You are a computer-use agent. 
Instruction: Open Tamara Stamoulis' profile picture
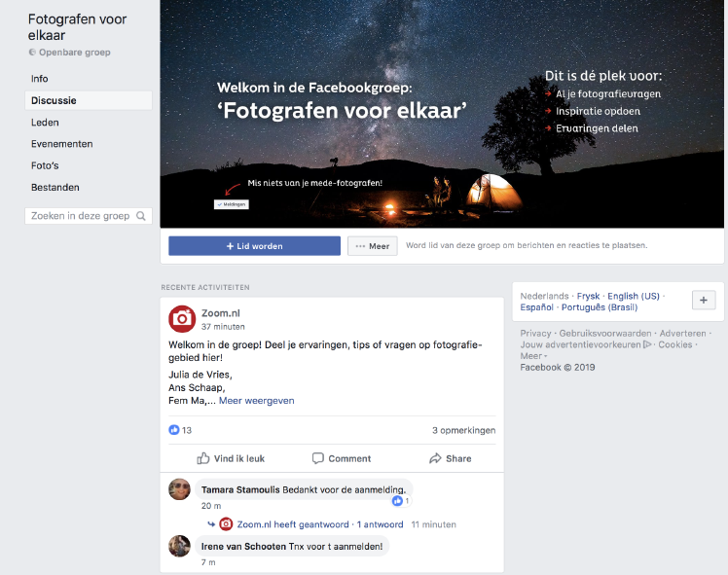[179, 489]
